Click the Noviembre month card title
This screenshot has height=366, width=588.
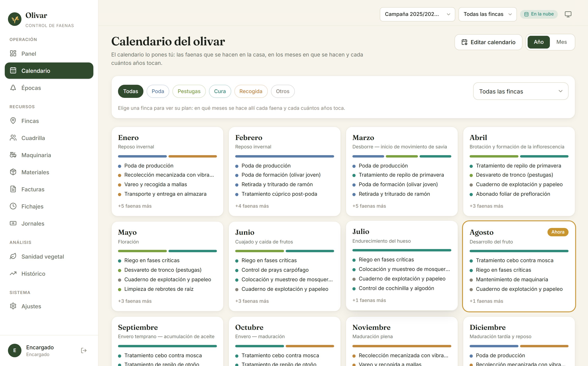pyautogui.click(x=371, y=328)
